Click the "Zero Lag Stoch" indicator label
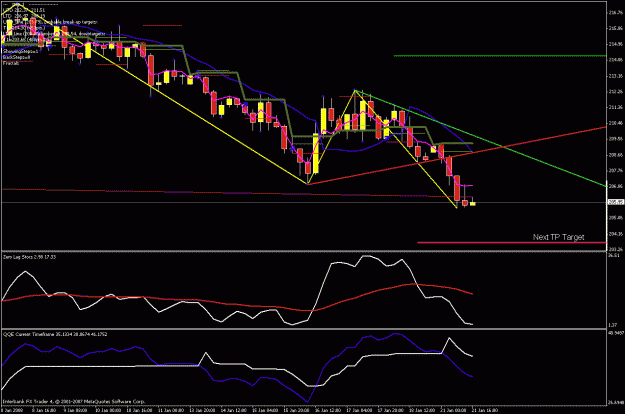The height and width of the screenshot is (414, 625). click(29, 257)
